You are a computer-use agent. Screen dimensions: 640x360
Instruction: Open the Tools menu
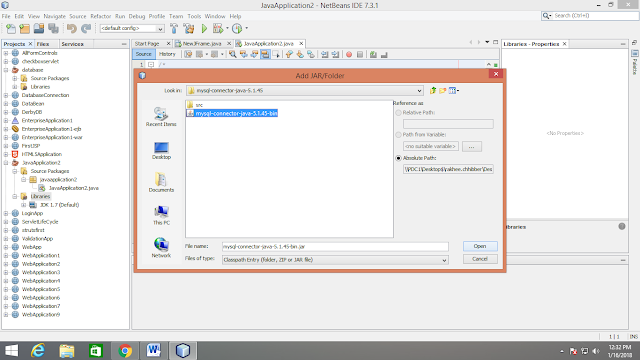pyautogui.click(x=194, y=16)
